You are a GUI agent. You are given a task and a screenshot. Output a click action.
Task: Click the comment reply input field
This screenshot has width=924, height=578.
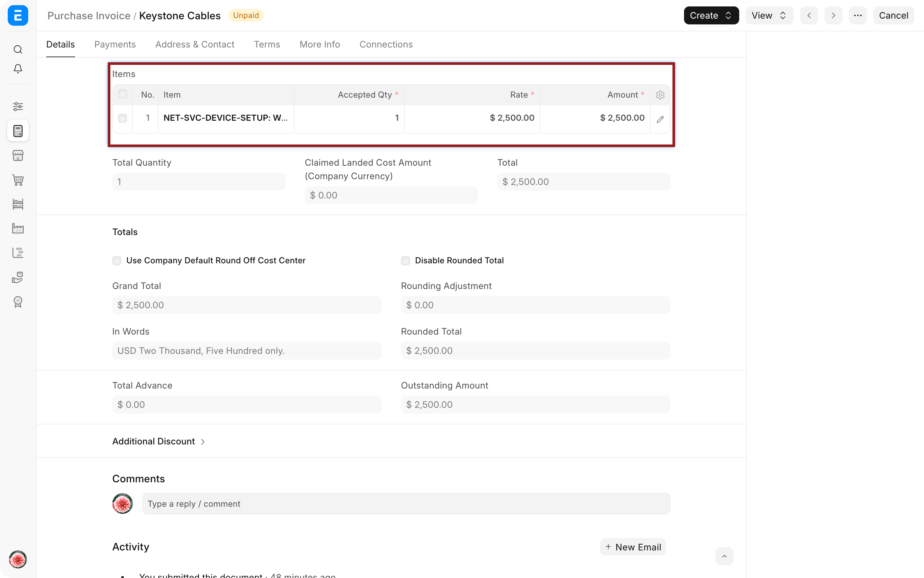tap(406, 504)
